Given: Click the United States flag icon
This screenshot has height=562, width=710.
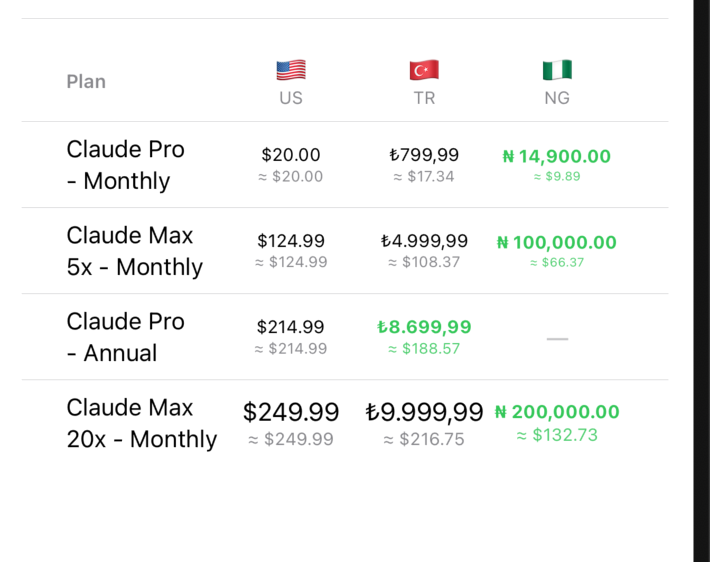Looking at the screenshot, I should point(291,70).
